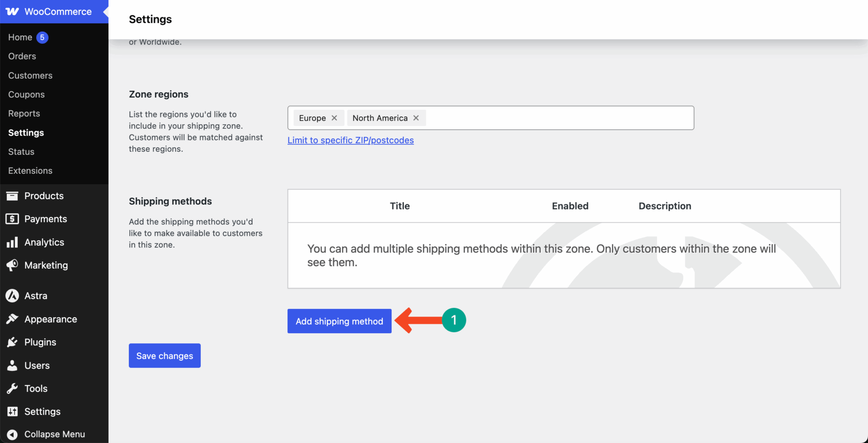Click the Payments dollar icon
868x443 pixels.
coord(12,219)
